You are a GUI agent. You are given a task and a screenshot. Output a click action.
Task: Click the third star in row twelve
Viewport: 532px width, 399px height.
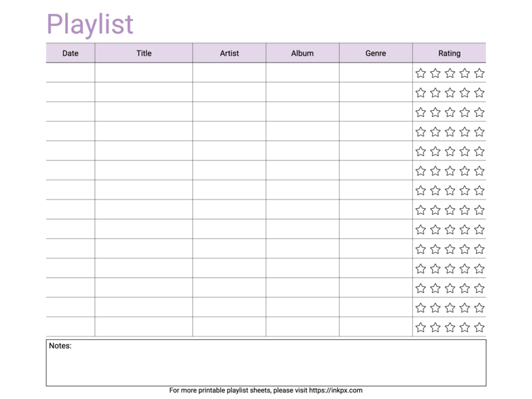[x=450, y=288]
